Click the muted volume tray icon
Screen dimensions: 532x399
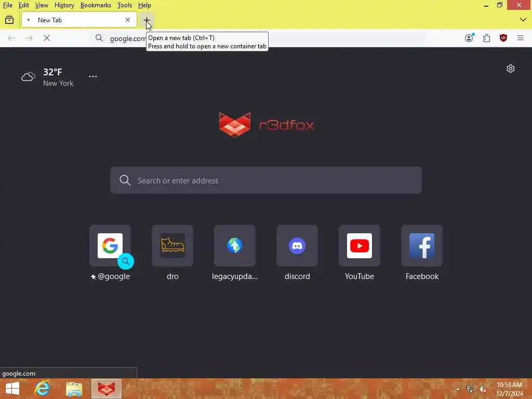tap(483, 389)
